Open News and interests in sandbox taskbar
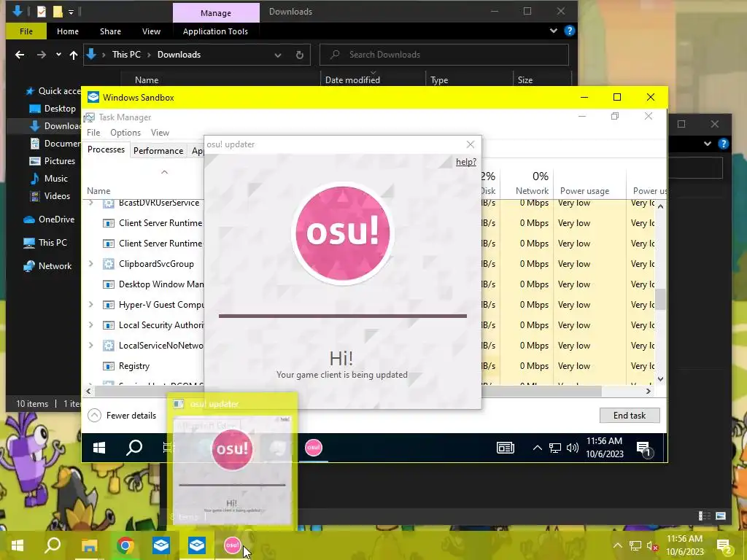This screenshot has height=560, width=747. (x=506, y=448)
